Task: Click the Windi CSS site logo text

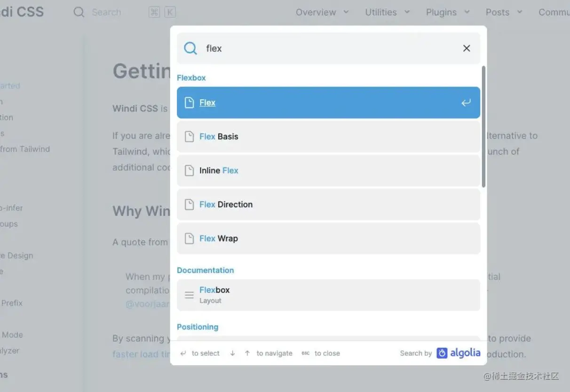Action: pyautogui.click(x=22, y=12)
